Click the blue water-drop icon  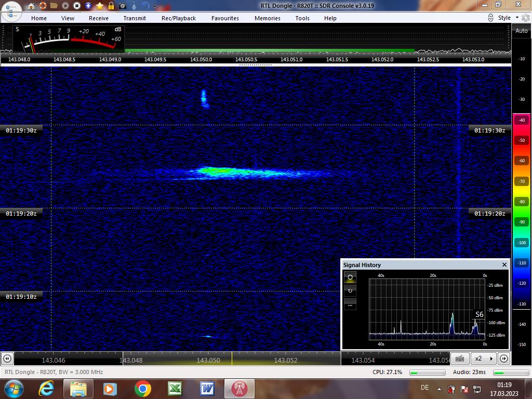(x=135, y=6)
